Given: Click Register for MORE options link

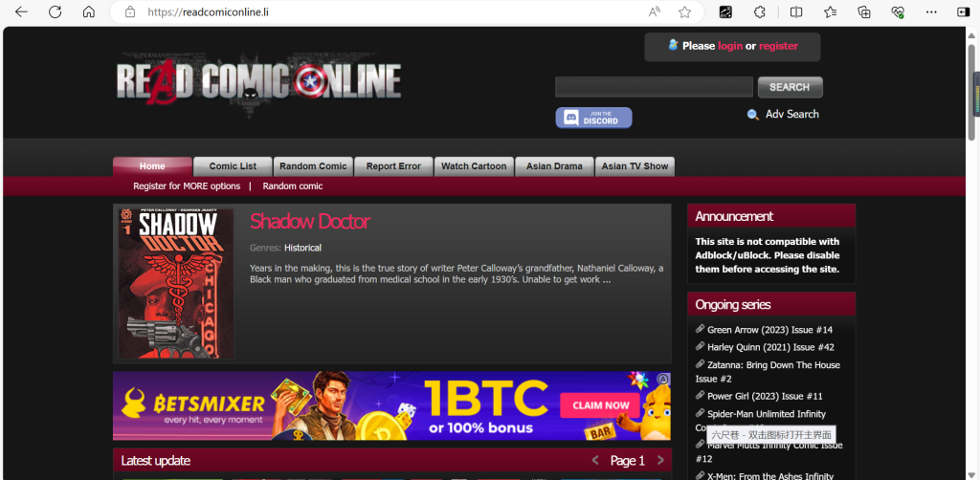Looking at the screenshot, I should click(187, 186).
